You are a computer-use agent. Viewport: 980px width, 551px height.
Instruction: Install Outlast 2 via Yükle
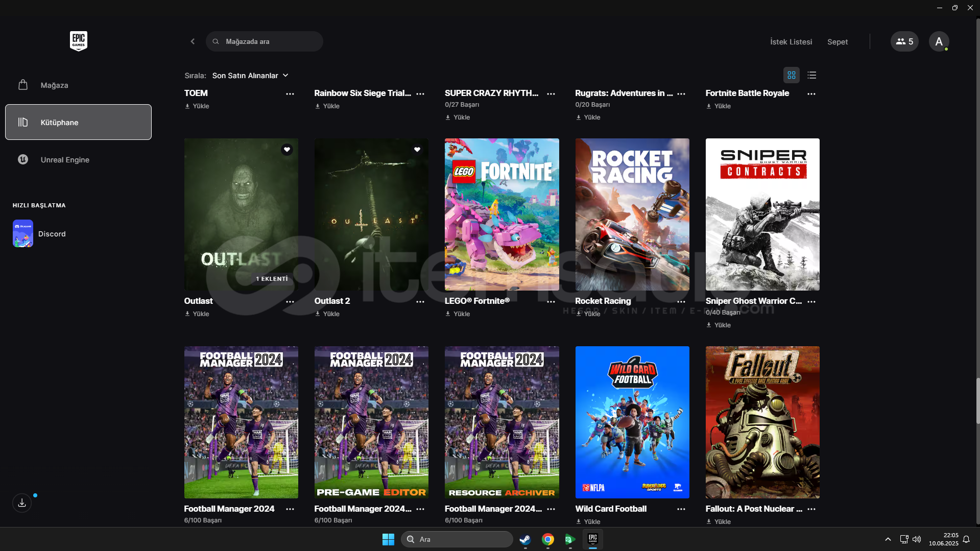pyautogui.click(x=327, y=314)
